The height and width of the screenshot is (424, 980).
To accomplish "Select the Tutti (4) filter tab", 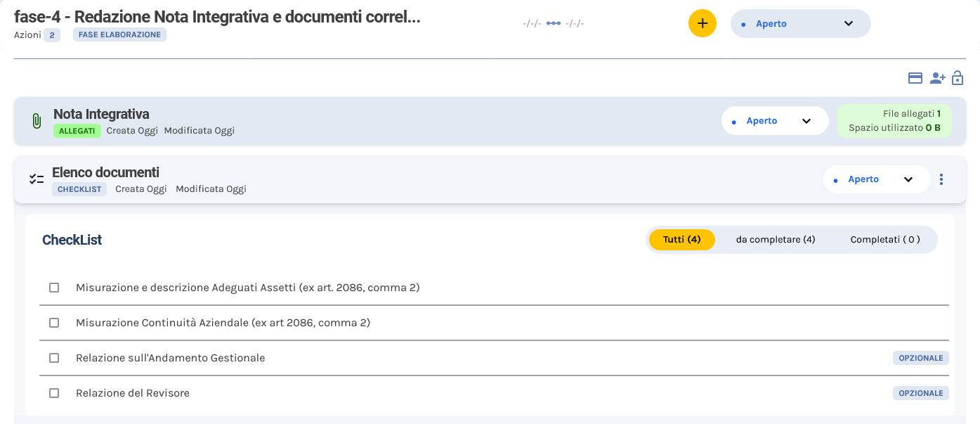I will [x=681, y=240].
